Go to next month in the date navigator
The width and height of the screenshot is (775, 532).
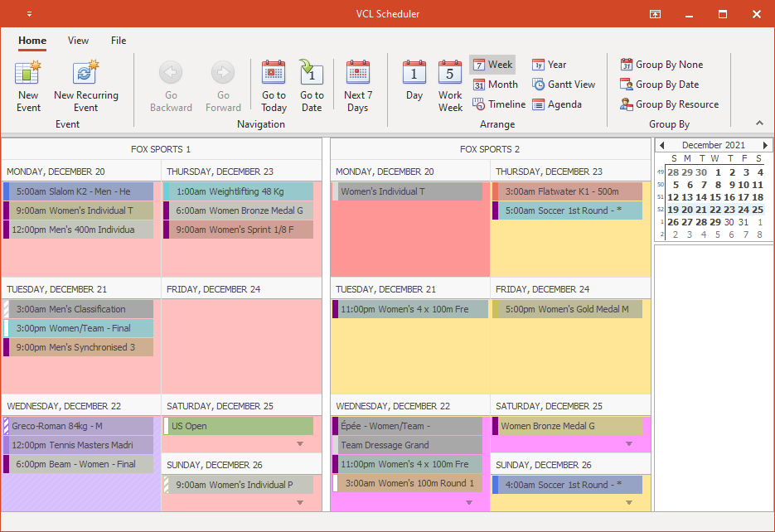click(x=765, y=144)
